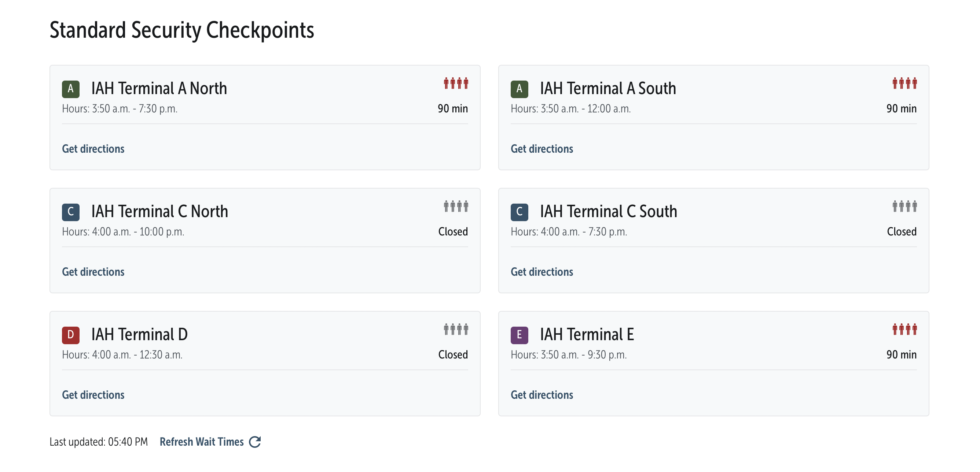Click the IAH Terminal E heading
The width and height of the screenshot is (980, 472).
pyautogui.click(x=587, y=334)
